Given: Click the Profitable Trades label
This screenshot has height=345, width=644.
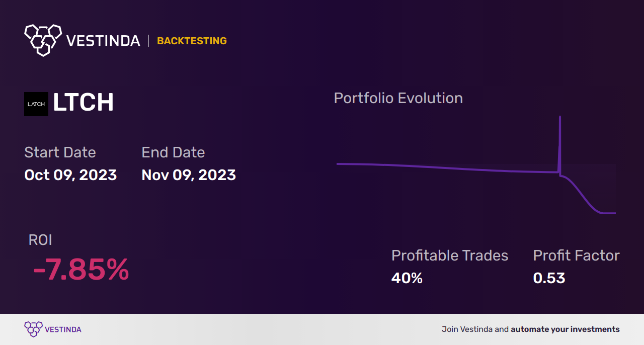Looking at the screenshot, I should (x=450, y=255).
